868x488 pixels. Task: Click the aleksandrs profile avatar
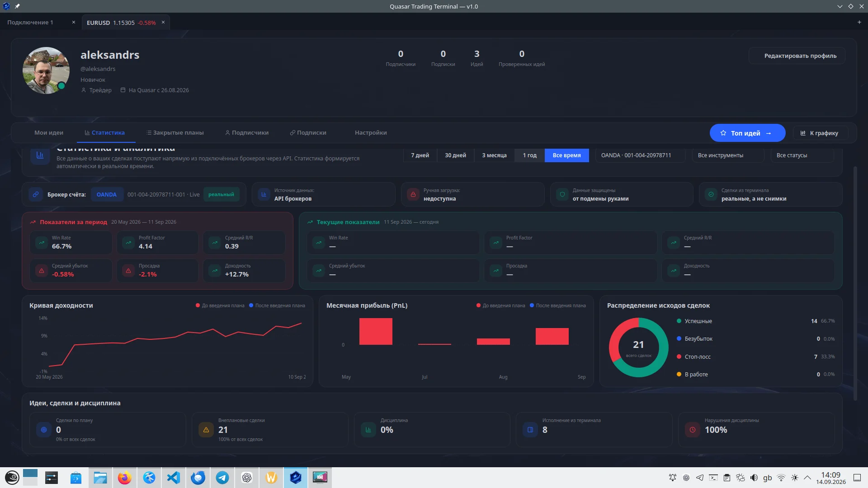pos(46,70)
